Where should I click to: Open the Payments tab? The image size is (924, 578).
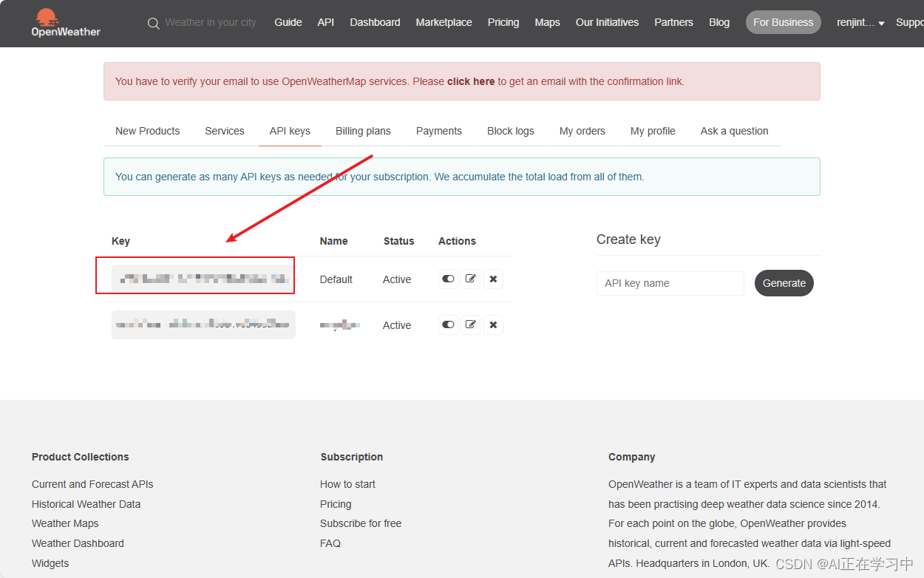(439, 131)
